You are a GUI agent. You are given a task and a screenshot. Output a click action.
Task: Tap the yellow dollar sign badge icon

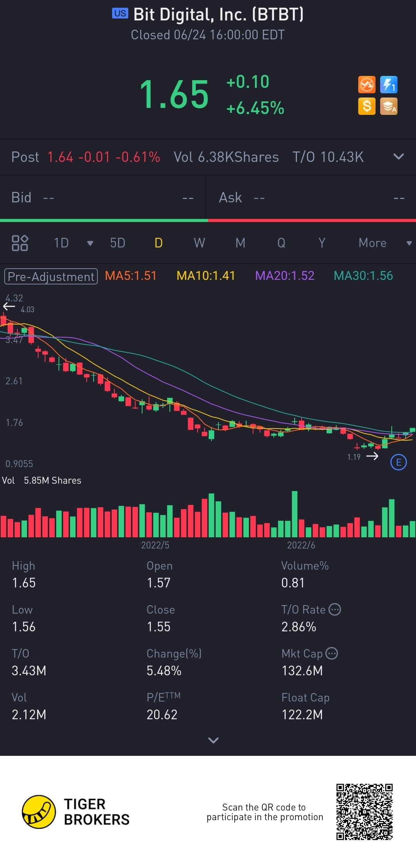(x=367, y=106)
